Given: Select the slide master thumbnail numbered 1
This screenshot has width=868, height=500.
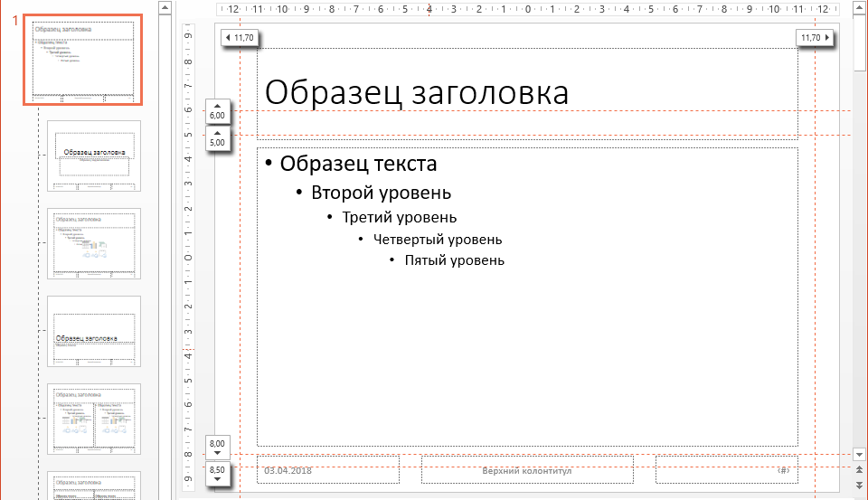Looking at the screenshot, I should point(82,60).
